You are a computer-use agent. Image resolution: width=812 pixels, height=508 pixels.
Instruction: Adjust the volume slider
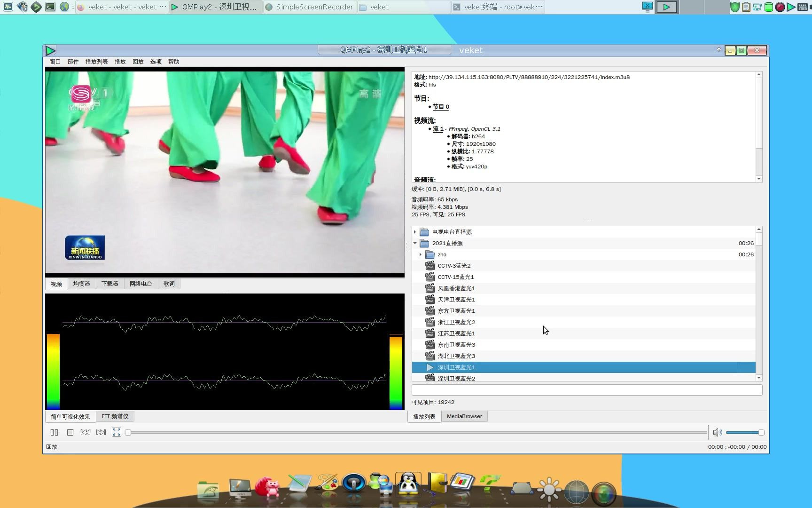pos(745,432)
